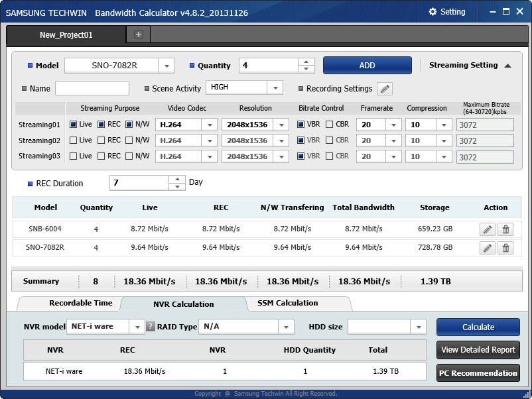The width and height of the screenshot is (532, 399).
Task: Switch to the SSM Calculation tab
Action: (288, 303)
